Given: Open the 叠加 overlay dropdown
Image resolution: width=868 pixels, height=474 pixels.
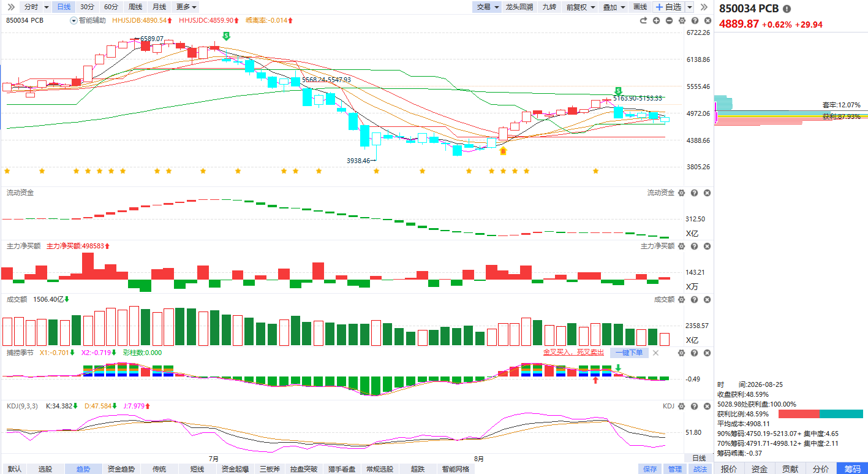Looking at the screenshot, I should point(614,7).
